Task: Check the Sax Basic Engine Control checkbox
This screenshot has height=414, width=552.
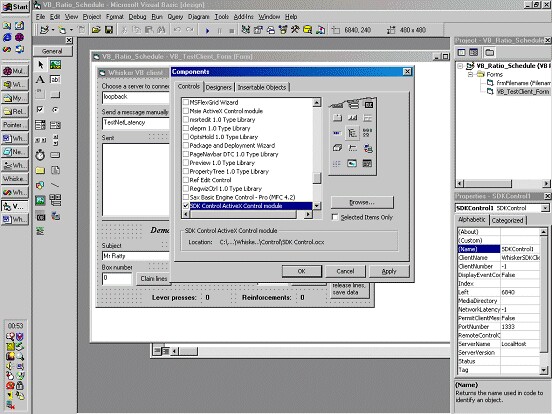Action: 186,197
